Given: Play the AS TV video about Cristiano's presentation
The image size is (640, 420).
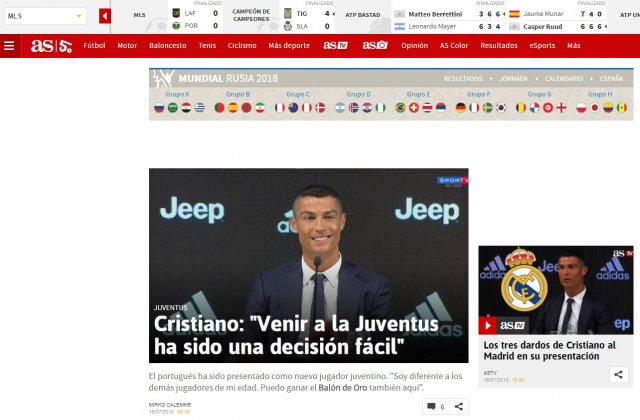Looking at the screenshot, I should (487, 325).
